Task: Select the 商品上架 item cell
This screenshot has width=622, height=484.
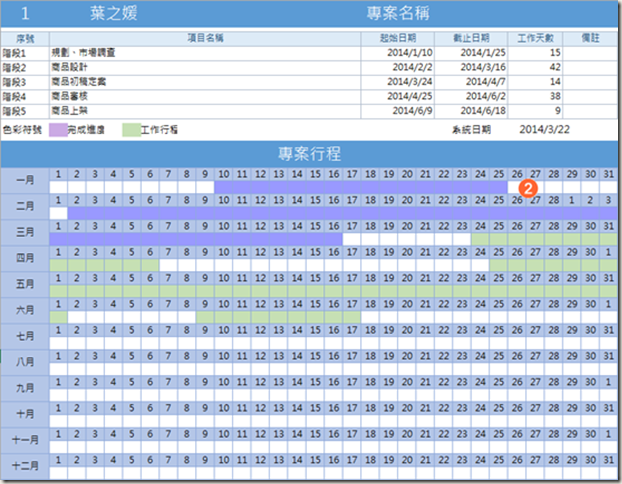Action: [x=205, y=111]
